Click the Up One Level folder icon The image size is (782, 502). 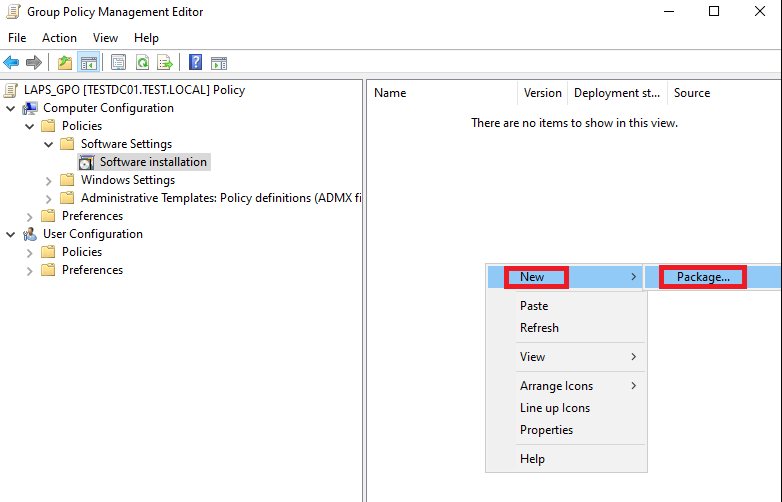click(x=65, y=62)
